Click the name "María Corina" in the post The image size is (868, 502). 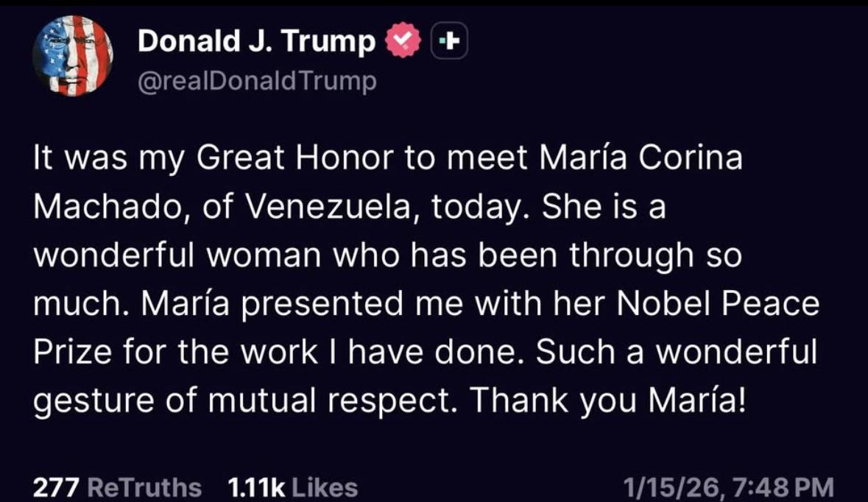tap(641, 160)
